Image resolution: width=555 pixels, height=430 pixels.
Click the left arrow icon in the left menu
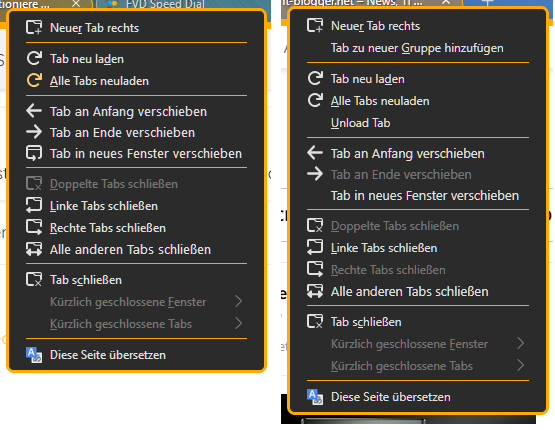34,111
